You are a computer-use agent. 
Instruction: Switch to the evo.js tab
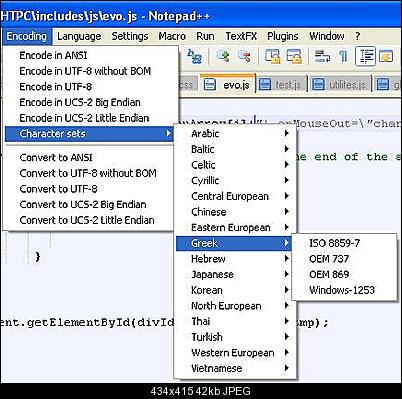[x=228, y=85]
